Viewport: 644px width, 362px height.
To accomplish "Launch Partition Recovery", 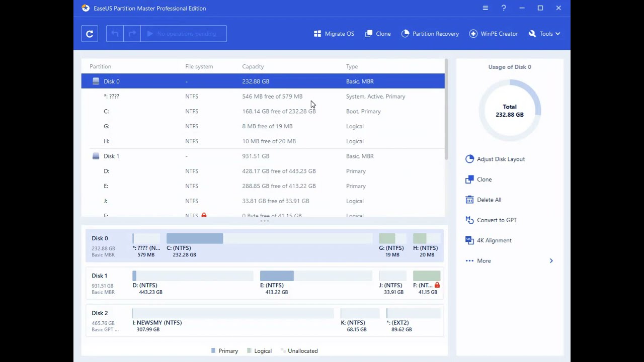I will pyautogui.click(x=430, y=34).
